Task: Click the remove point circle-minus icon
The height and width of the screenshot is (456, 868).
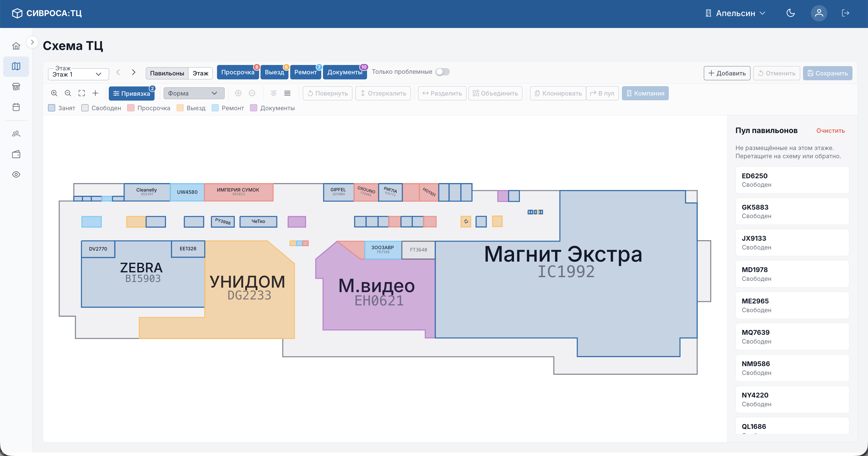Action: [252, 93]
